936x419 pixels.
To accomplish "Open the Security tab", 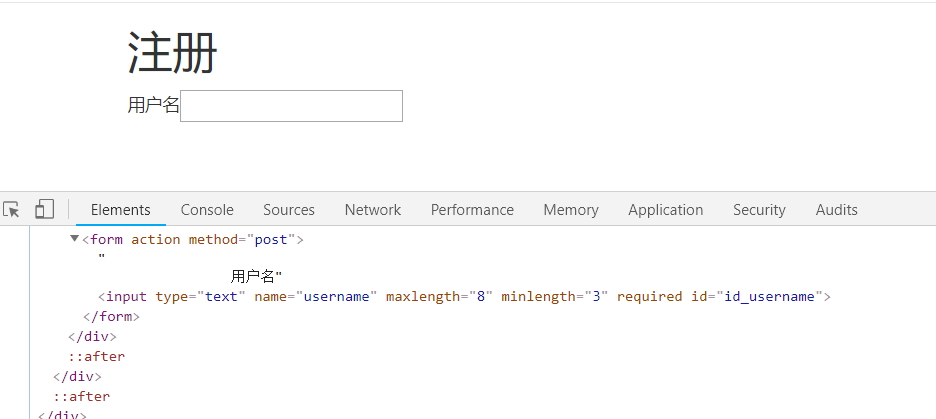I will pyautogui.click(x=759, y=210).
